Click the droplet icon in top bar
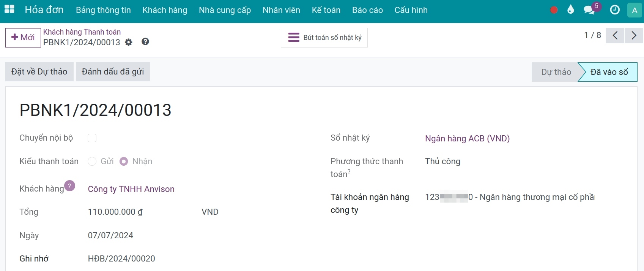 tap(570, 10)
